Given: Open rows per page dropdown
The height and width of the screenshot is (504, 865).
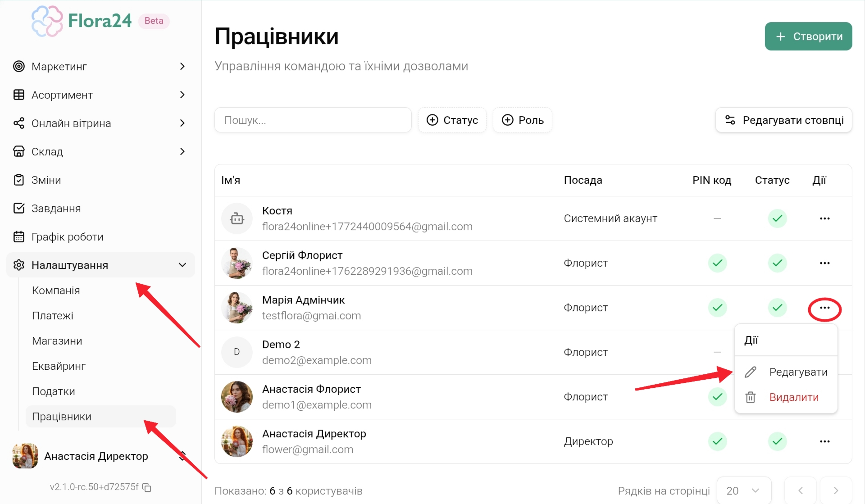Looking at the screenshot, I should coord(743,490).
